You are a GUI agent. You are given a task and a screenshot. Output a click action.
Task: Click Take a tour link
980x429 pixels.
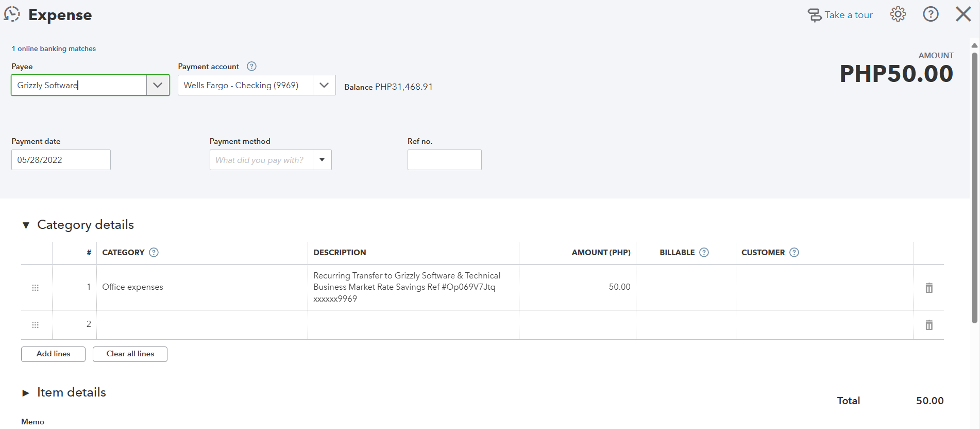(x=840, y=15)
